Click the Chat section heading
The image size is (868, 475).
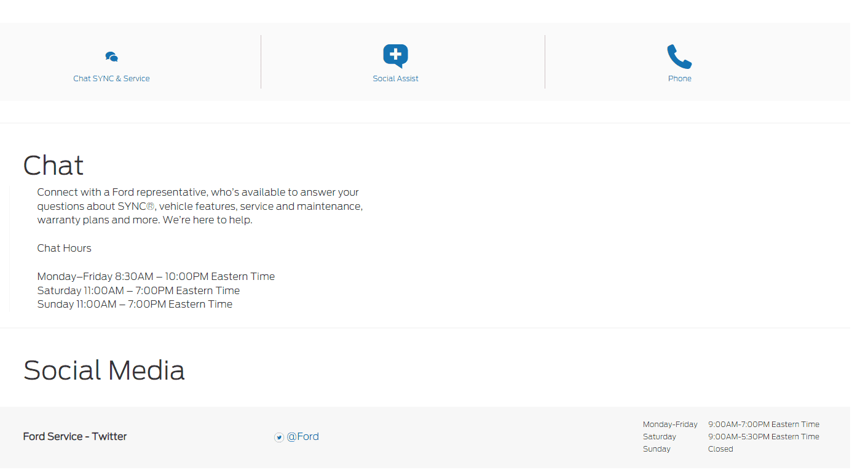pos(53,166)
